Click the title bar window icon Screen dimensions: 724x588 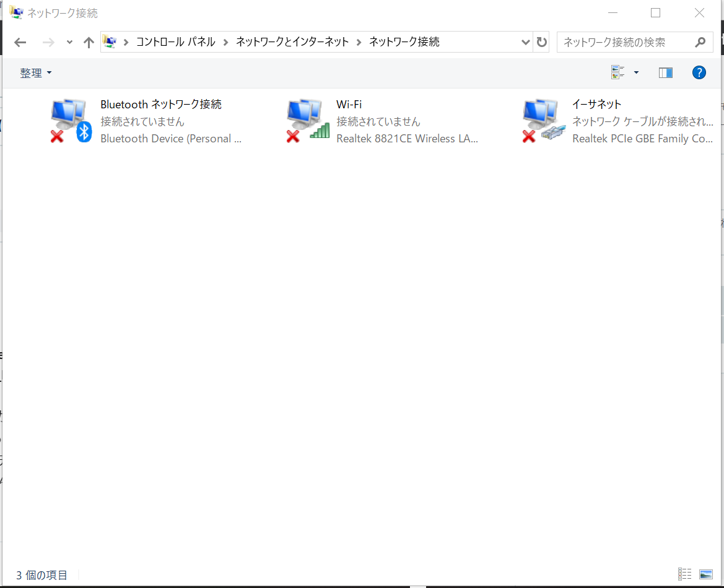(16, 12)
